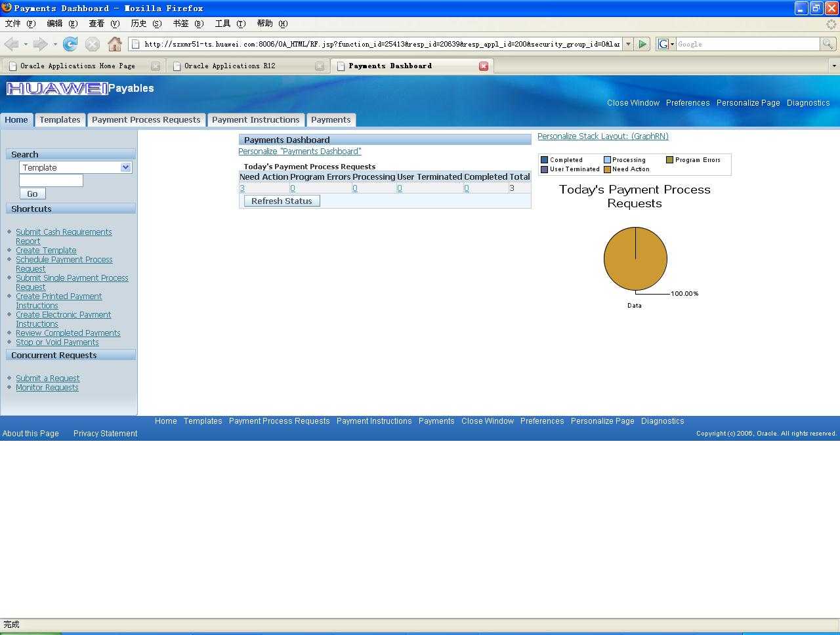Click the search text field under Template
This screenshot has height=635, width=840.
click(x=51, y=180)
